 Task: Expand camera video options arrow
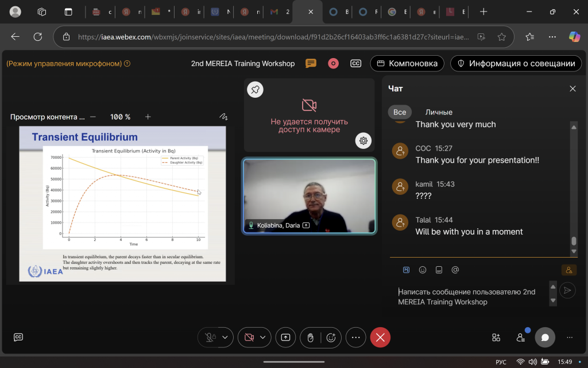point(264,338)
